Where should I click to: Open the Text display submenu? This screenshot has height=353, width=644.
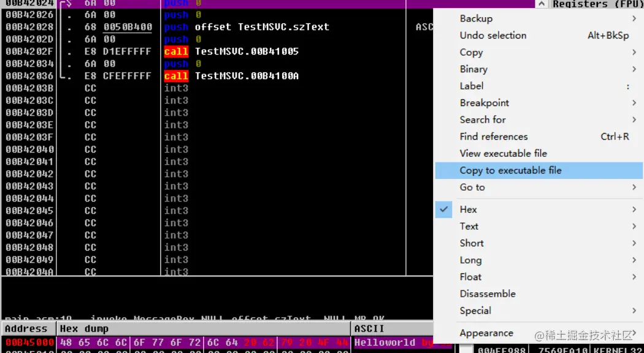539,226
